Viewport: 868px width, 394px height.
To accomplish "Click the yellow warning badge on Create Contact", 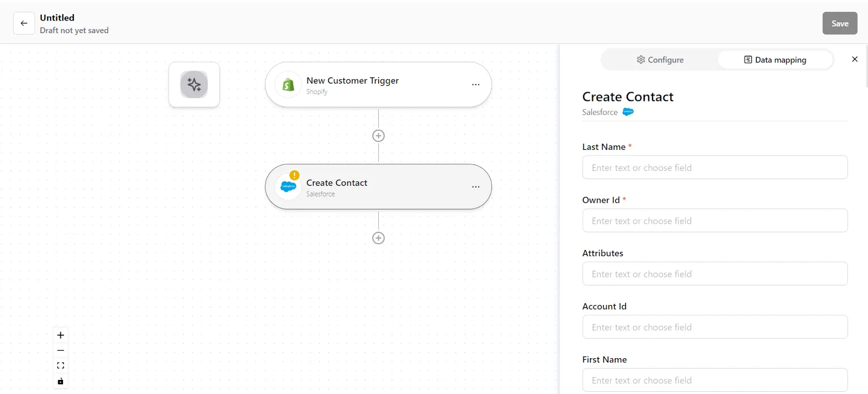I will pos(295,175).
